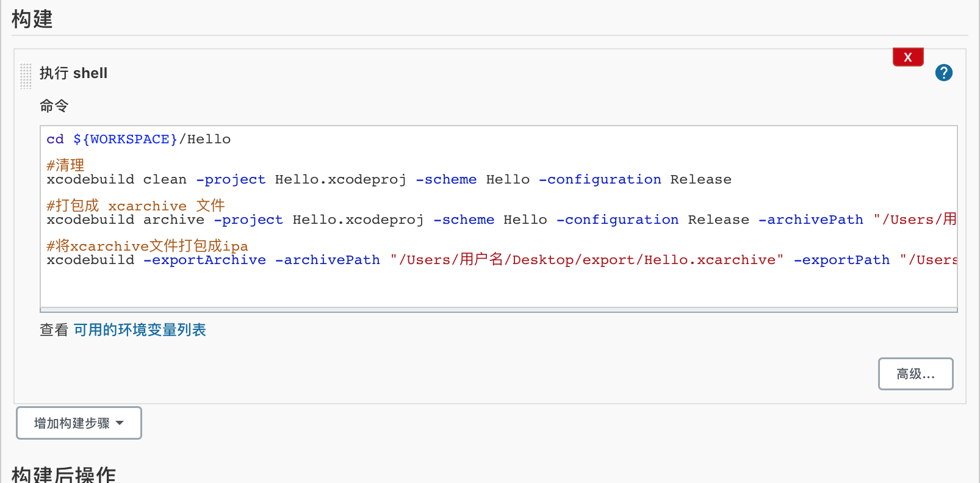Viewport: 980px width, 483px height.
Task: Open help for the 执行 shell step
Action: [x=943, y=73]
